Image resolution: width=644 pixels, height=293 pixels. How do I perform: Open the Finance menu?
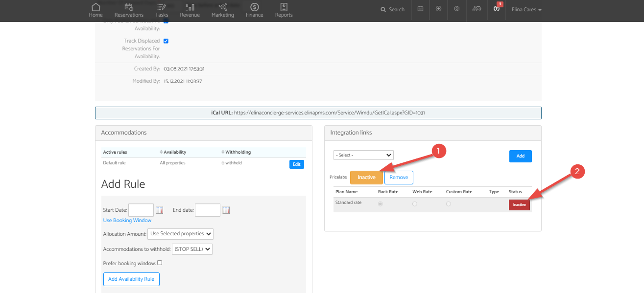point(255,10)
